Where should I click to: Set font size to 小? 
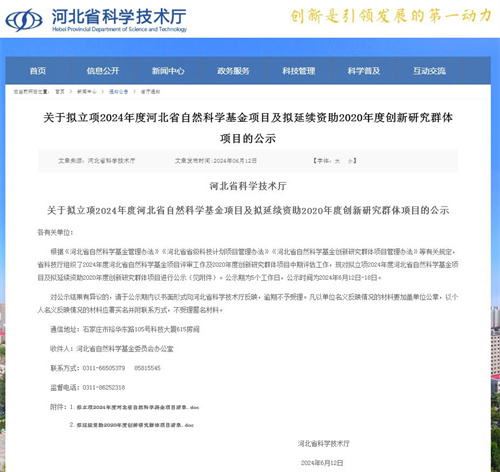(350, 161)
